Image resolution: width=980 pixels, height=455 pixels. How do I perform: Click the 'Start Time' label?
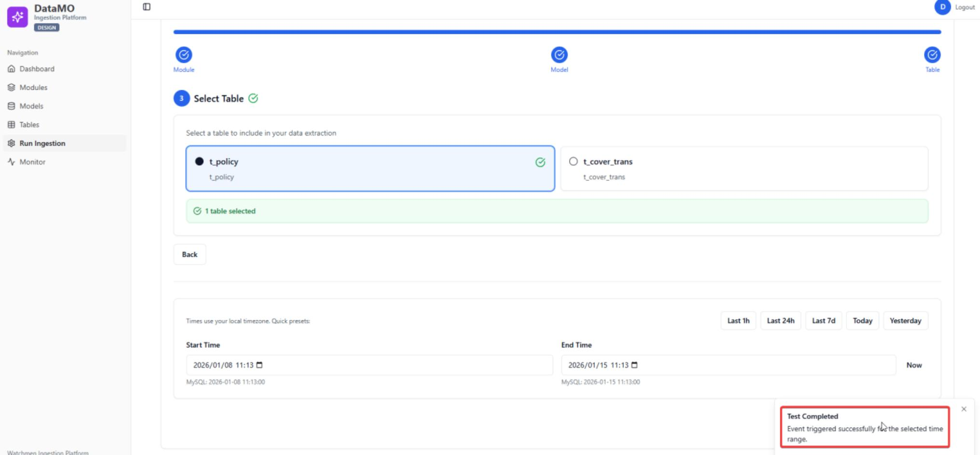(203, 345)
